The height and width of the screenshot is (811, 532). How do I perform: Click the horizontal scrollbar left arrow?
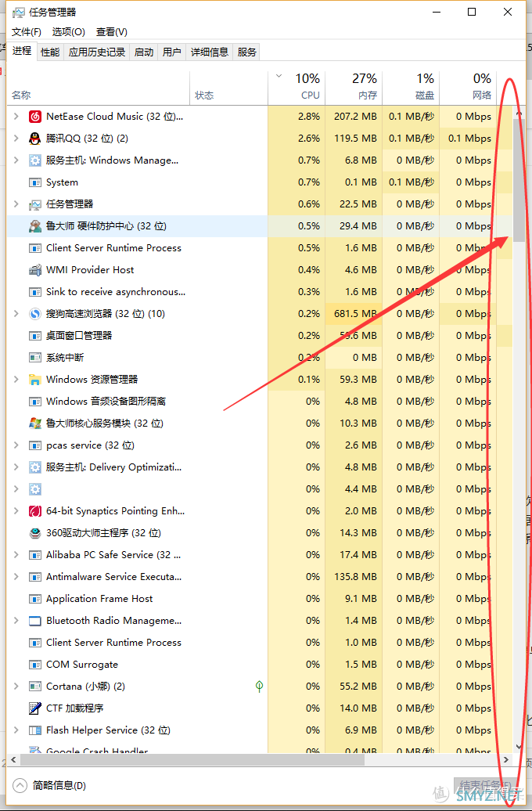13,760
